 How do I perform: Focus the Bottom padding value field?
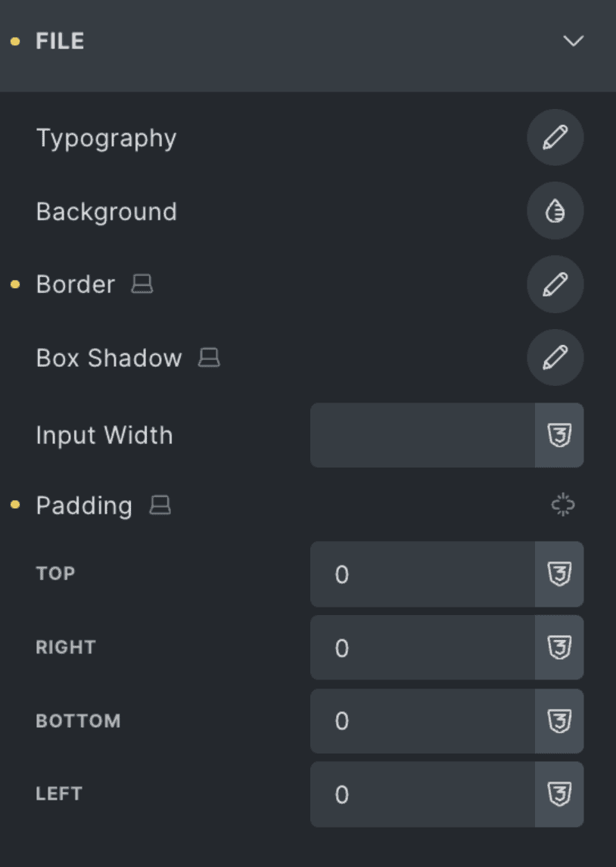[x=422, y=721]
